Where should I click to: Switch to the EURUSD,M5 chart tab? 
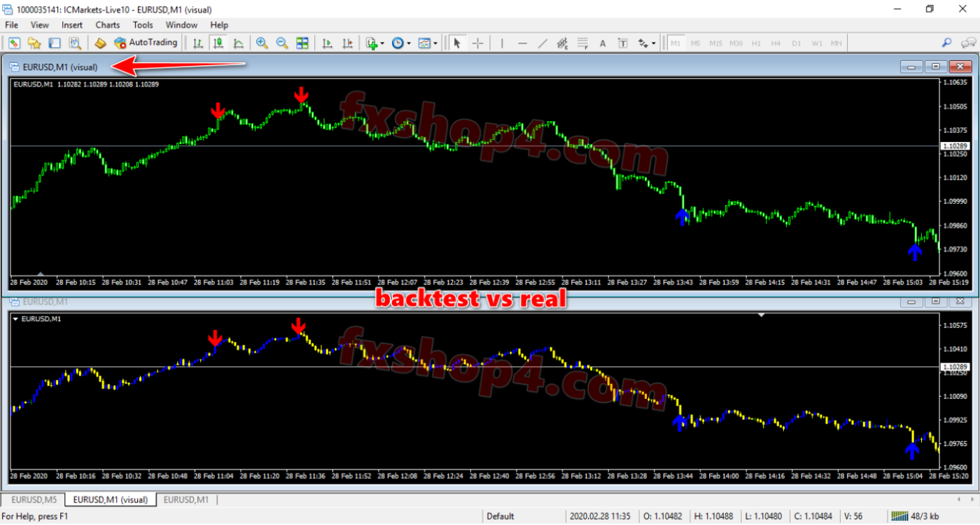(34, 500)
